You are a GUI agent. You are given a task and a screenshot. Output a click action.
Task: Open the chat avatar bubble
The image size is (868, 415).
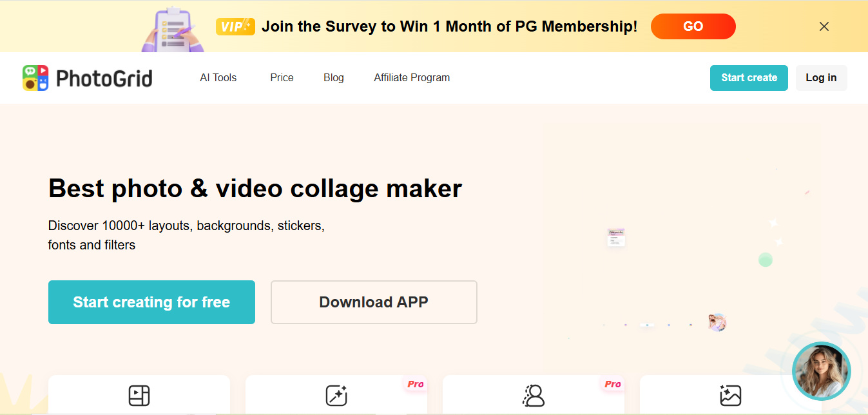coord(821,371)
